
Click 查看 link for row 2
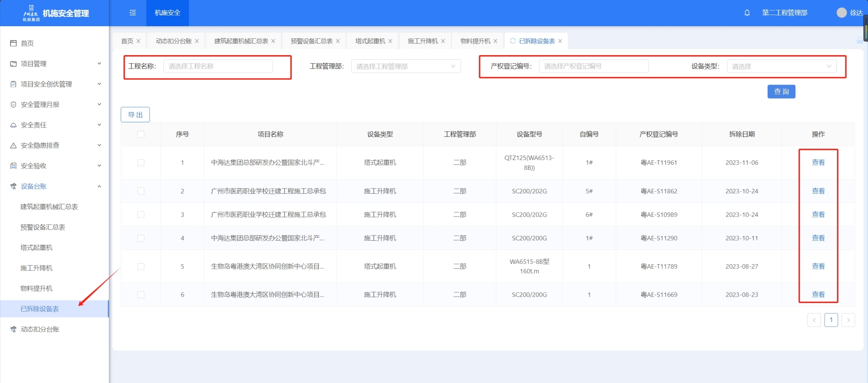coord(818,191)
